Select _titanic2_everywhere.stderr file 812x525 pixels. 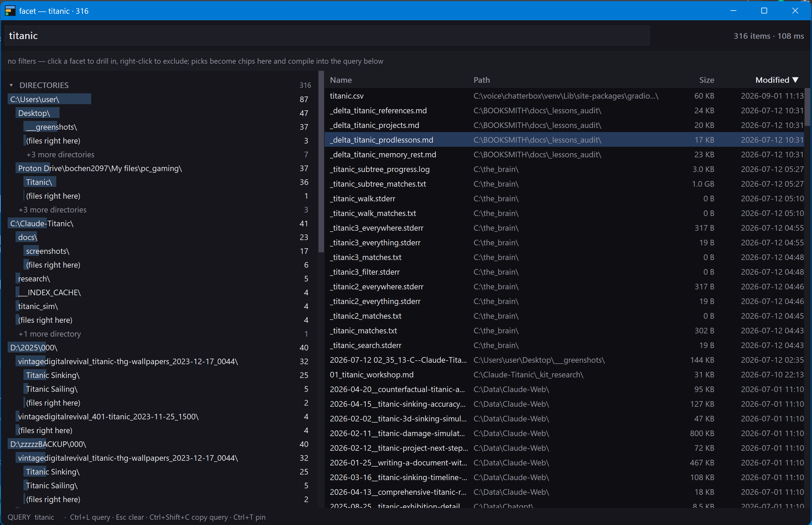tap(564, 286)
